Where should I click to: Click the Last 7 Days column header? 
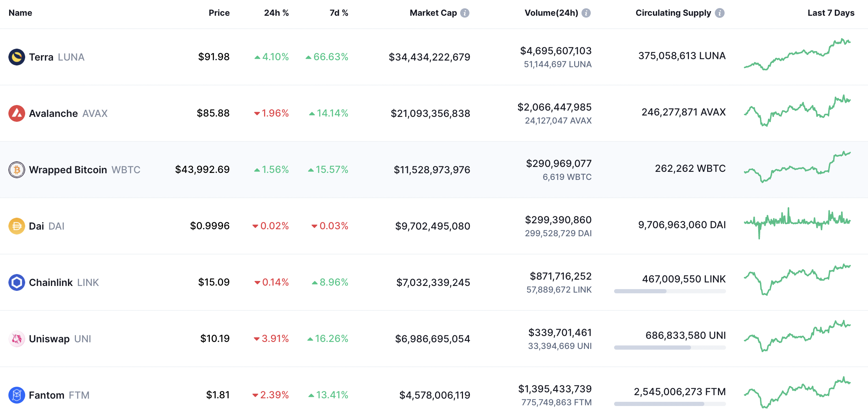coord(831,13)
